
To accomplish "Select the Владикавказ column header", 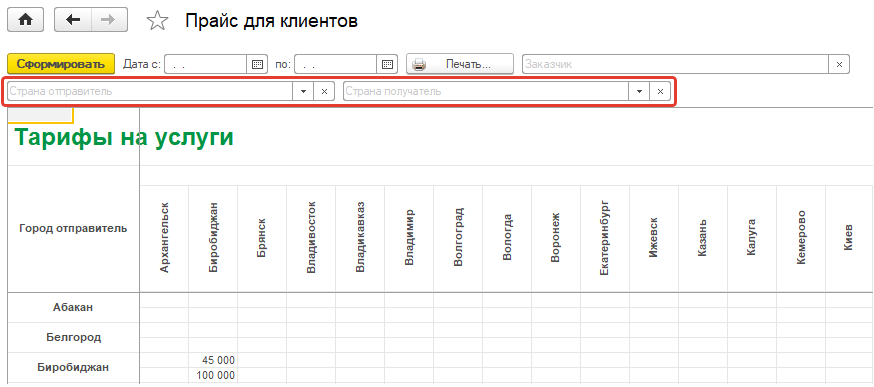I will tap(360, 238).
